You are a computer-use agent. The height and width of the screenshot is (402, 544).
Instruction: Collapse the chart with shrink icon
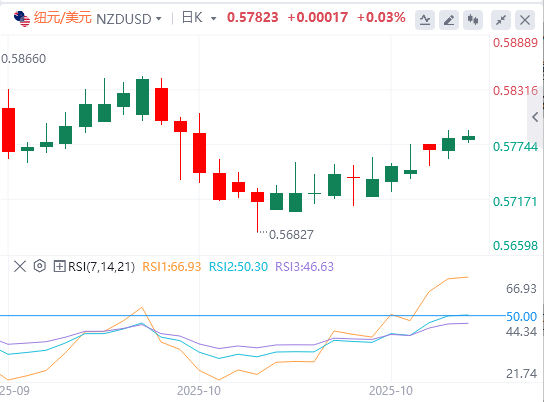[x=501, y=20]
